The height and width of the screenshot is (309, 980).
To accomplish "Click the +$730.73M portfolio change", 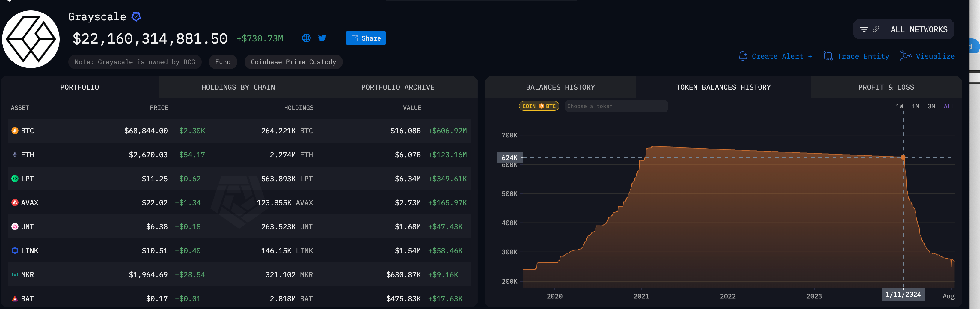I will coord(260,38).
